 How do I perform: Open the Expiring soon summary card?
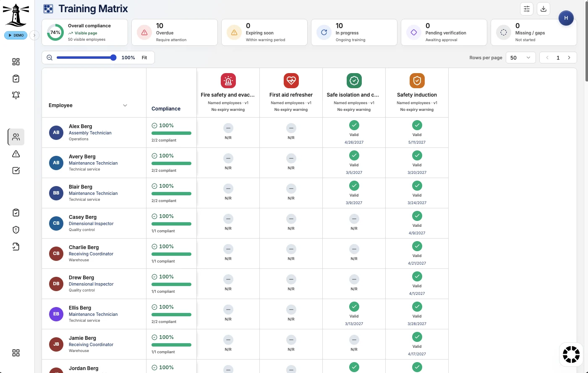pos(264,32)
